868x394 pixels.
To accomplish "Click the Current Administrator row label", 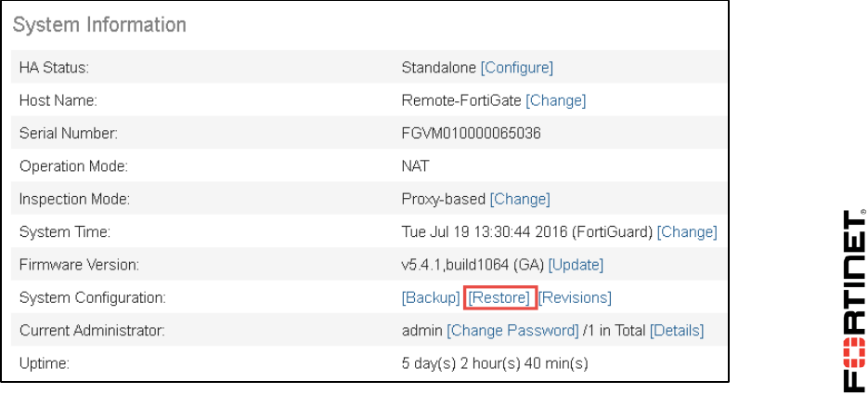I will (92, 331).
